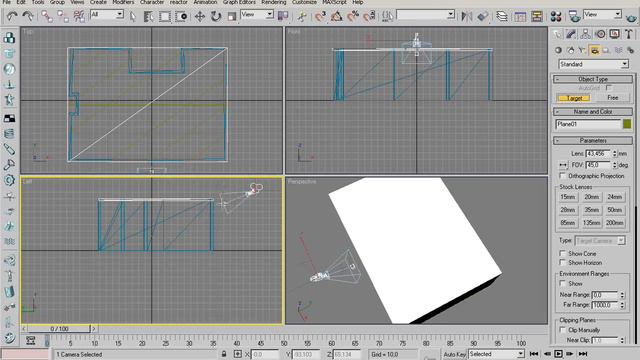Activate the Unlink Selection tool
The image size is (640, 360).
(63, 16)
